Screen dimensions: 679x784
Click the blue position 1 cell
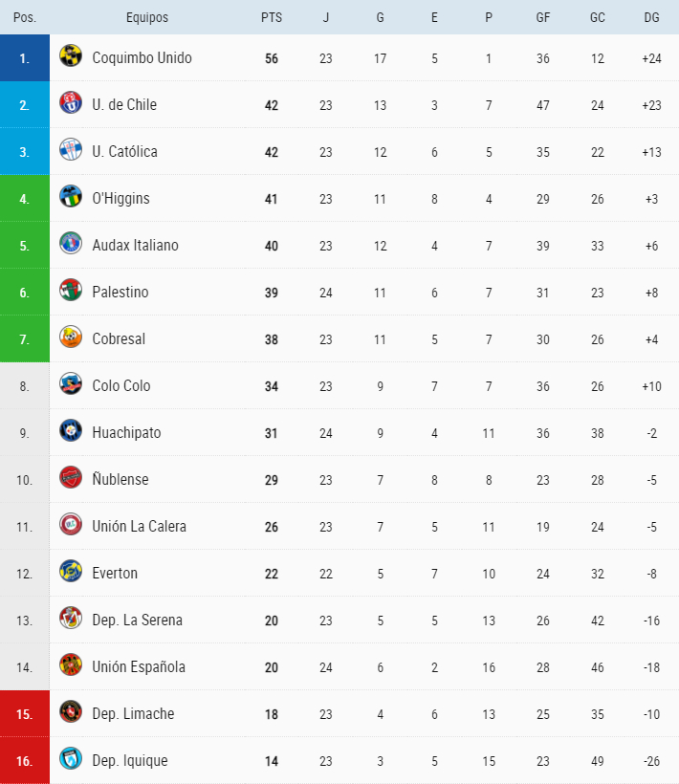[25, 57]
